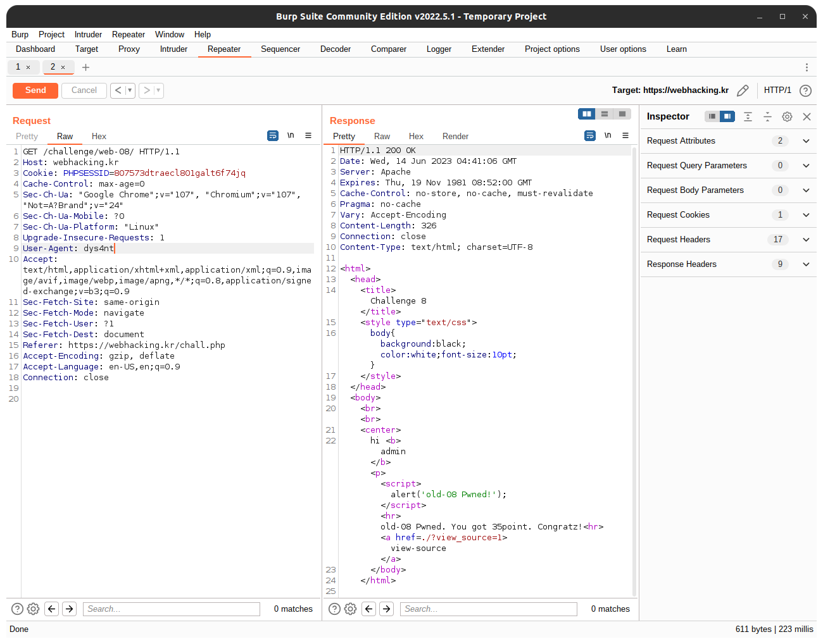Toggle request word wrap icon

click(x=273, y=135)
